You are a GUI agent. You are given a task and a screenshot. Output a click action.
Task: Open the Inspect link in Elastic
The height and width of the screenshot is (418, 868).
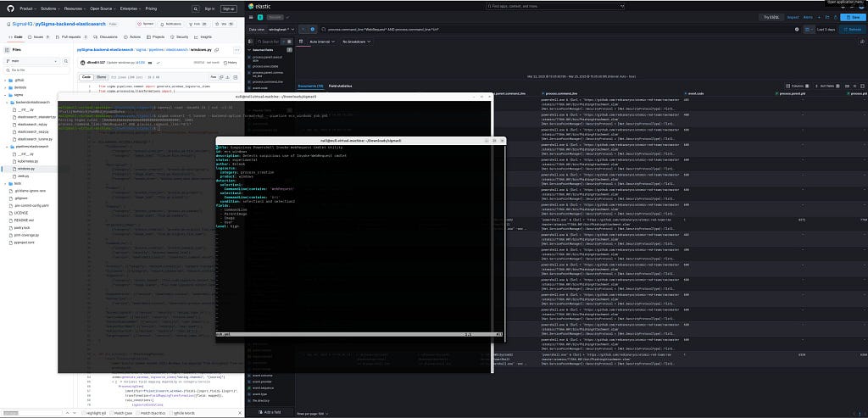[x=793, y=17]
